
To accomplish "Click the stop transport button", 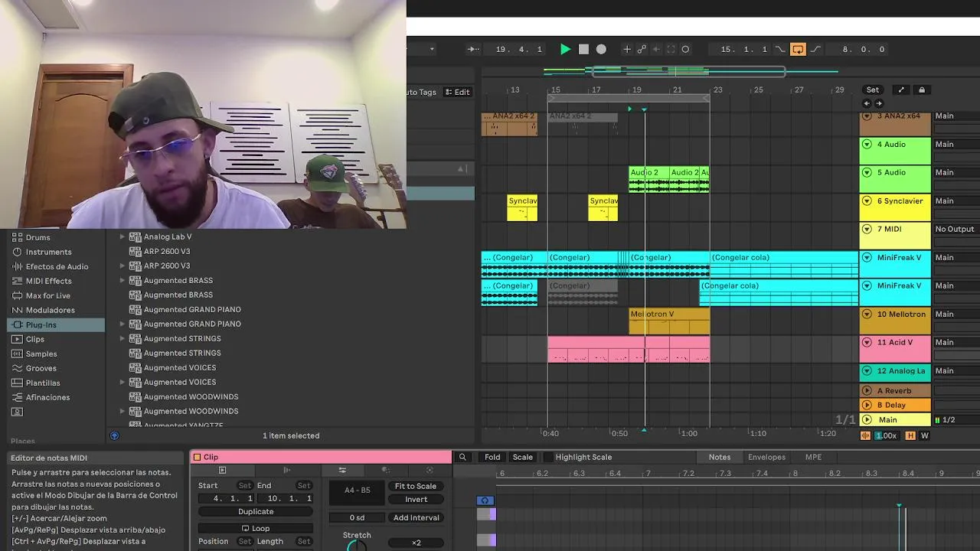I will [583, 49].
